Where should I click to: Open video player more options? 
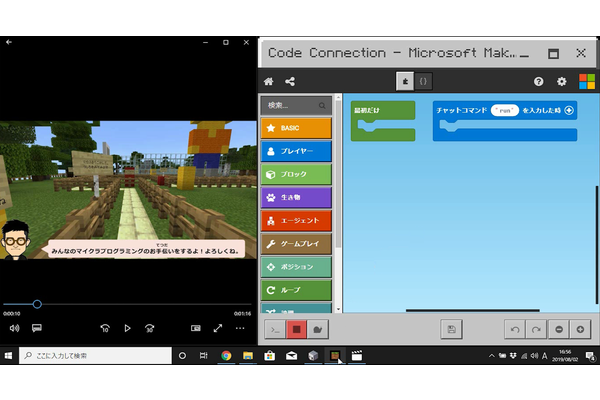240,328
